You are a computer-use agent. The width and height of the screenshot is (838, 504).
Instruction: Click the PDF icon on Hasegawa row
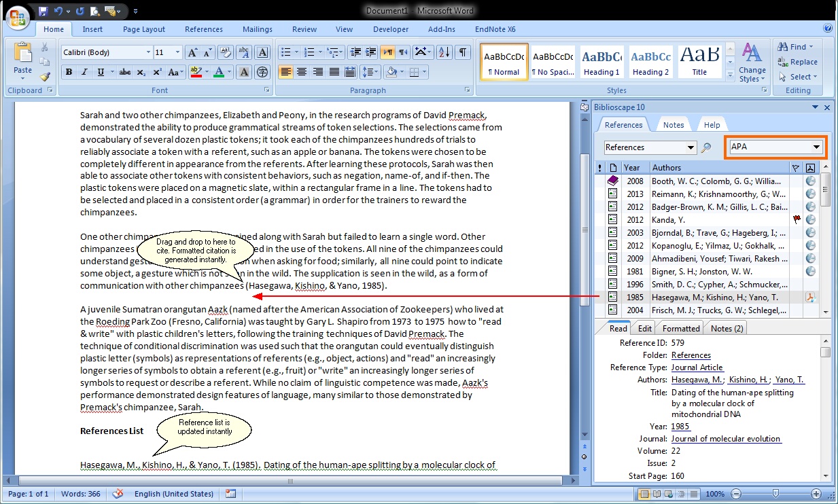810,297
